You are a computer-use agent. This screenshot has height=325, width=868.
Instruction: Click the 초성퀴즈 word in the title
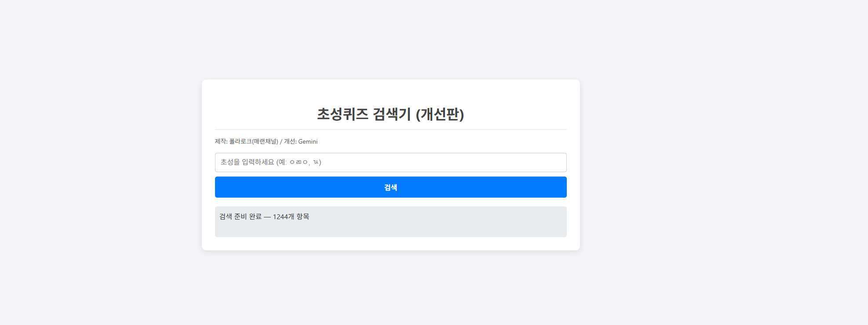343,114
